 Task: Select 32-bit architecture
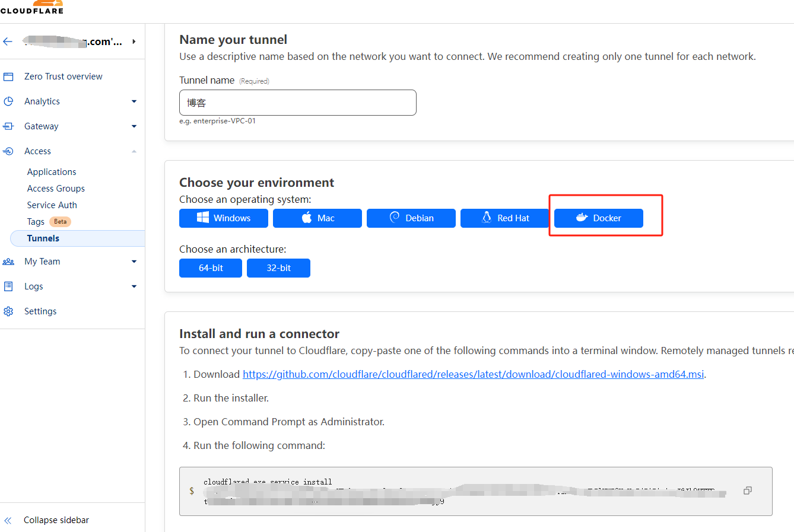(x=278, y=268)
